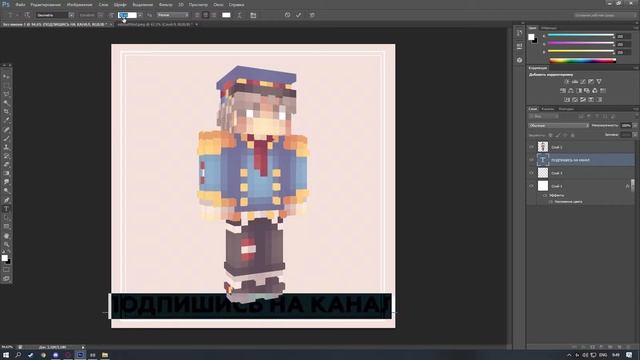
Task: Commit the text edit checkmark
Action: click(299, 15)
